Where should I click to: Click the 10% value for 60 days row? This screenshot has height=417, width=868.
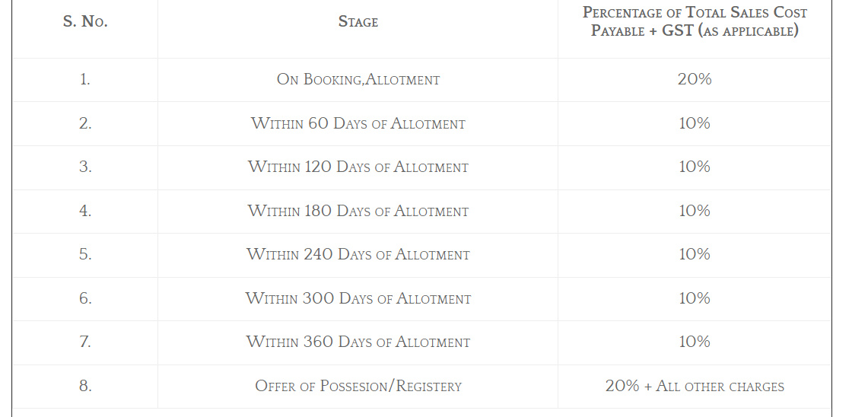click(x=695, y=123)
